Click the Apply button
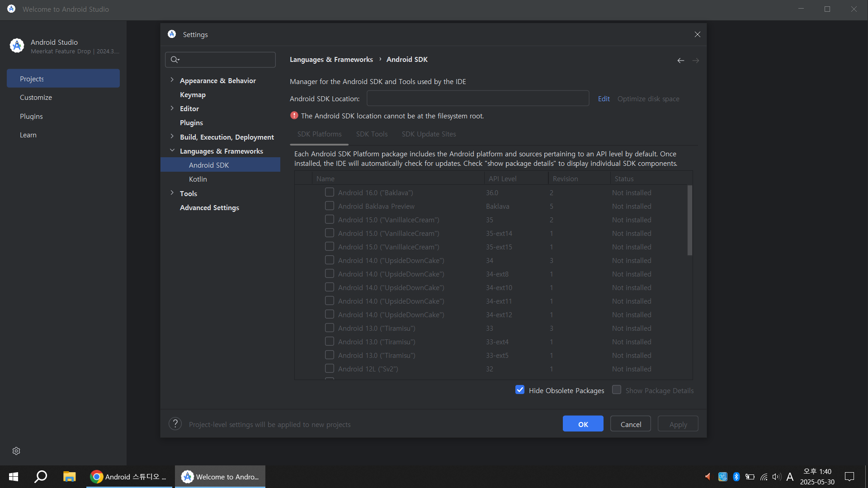 (678, 424)
